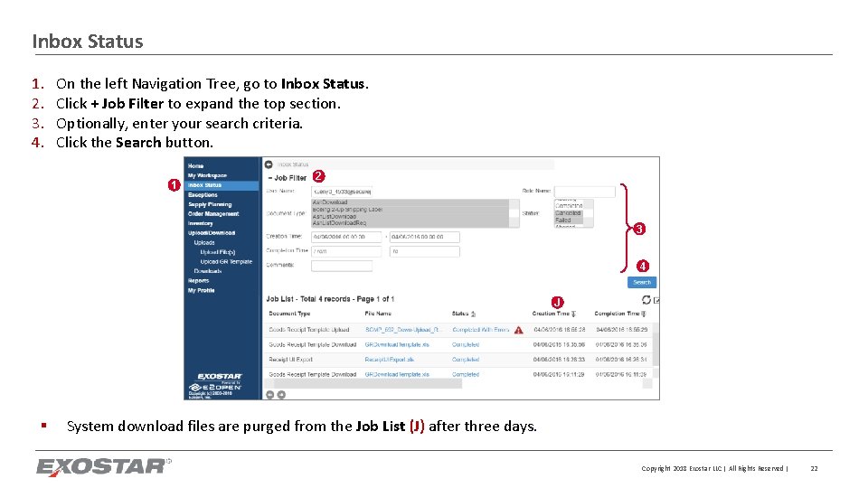Click the File Name column header

coord(378,314)
